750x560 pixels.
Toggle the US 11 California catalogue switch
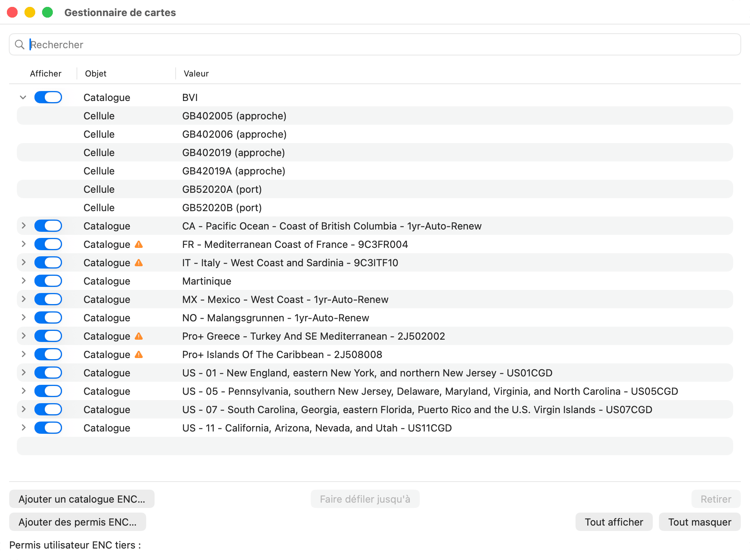(48, 428)
